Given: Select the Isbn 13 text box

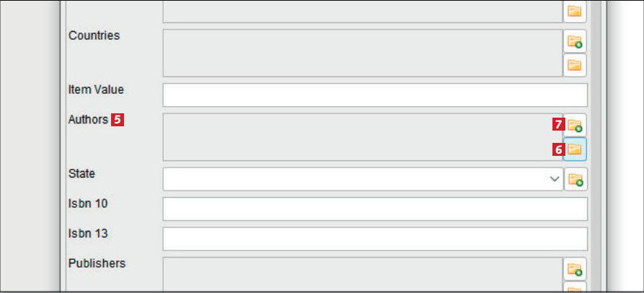Looking at the screenshot, I should [x=375, y=239].
